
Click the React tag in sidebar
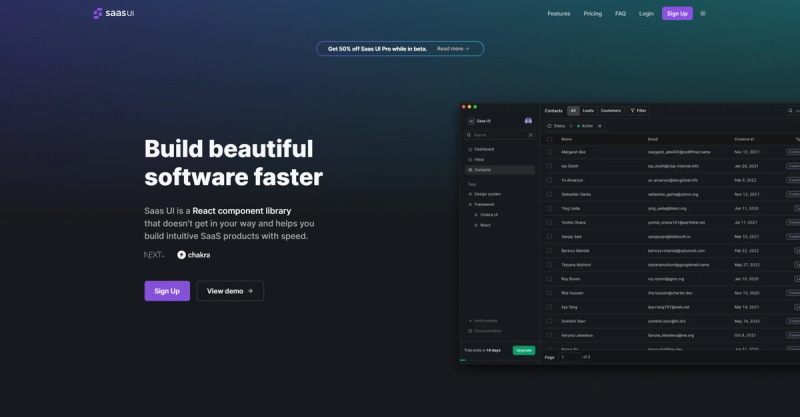(x=485, y=225)
